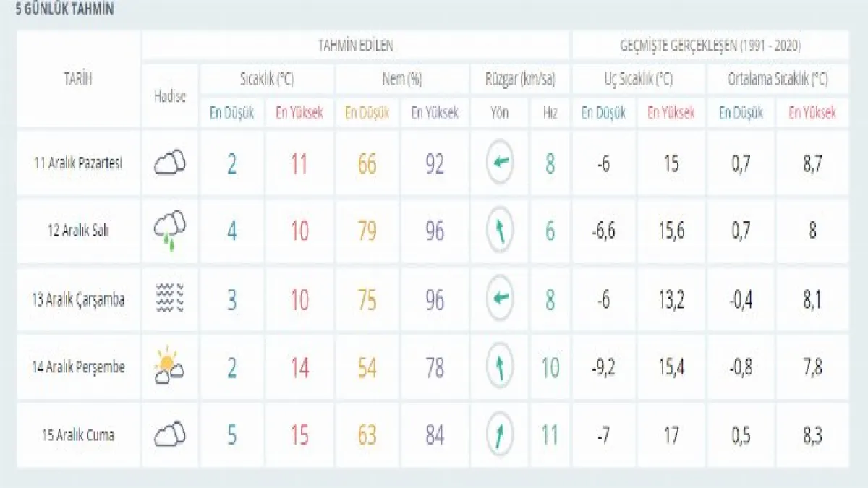Viewport: 868px width, 488px height.
Task: Click the wind direction arrow for 11 Aralık Pazartesi
Action: tap(500, 163)
